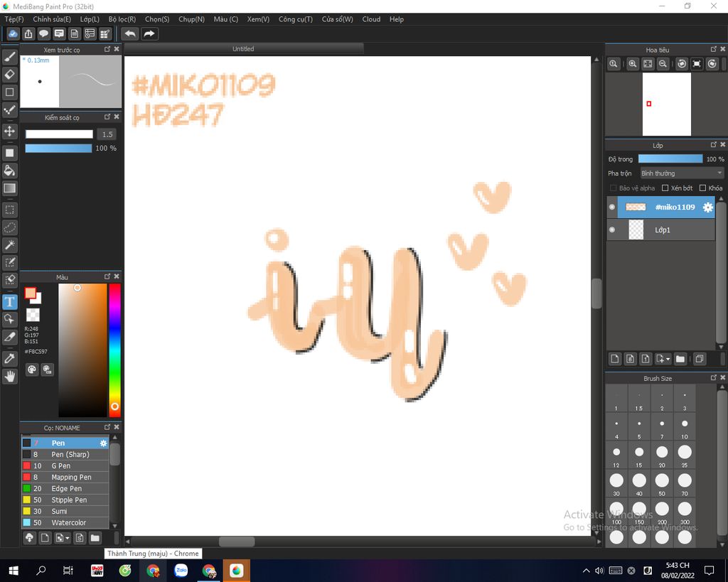Click the Undo arrow
This screenshot has width=728, height=582.
[x=131, y=33]
